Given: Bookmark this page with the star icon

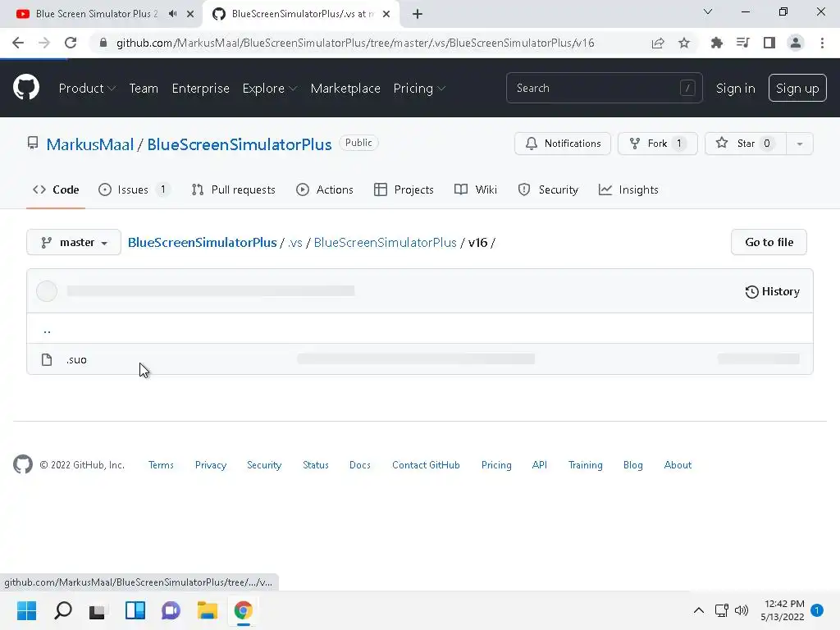Looking at the screenshot, I should click(684, 43).
